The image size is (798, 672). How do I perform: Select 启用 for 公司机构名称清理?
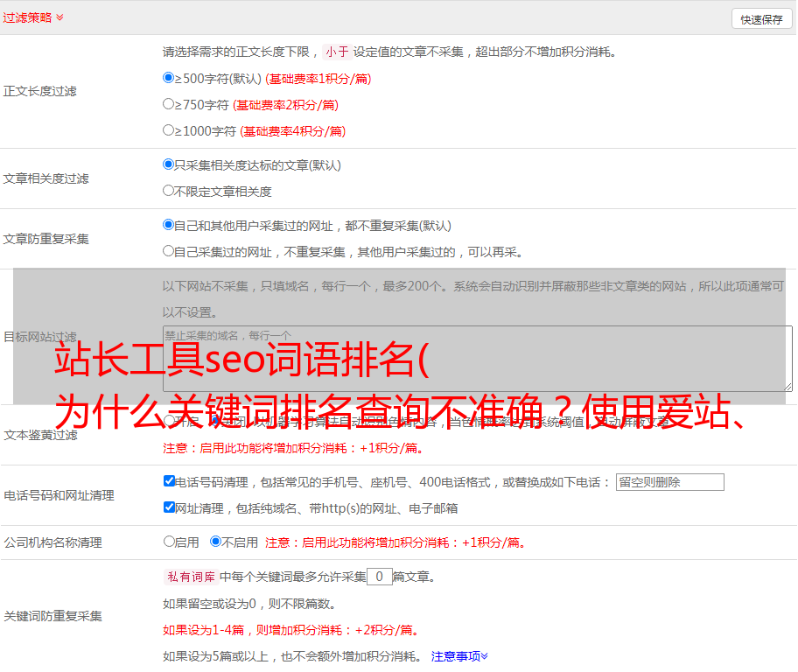coord(169,542)
